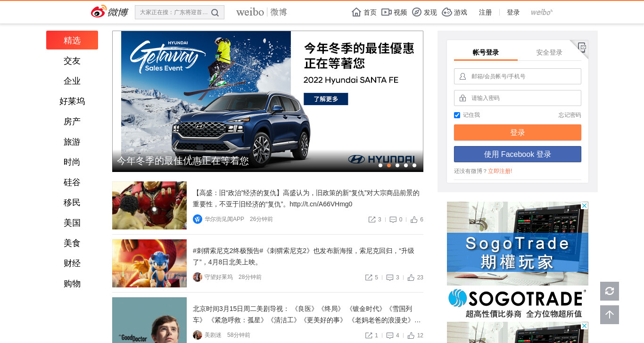
Task: Close the SogoTrade ad via AdChoices icon
Action: tap(585, 205)
